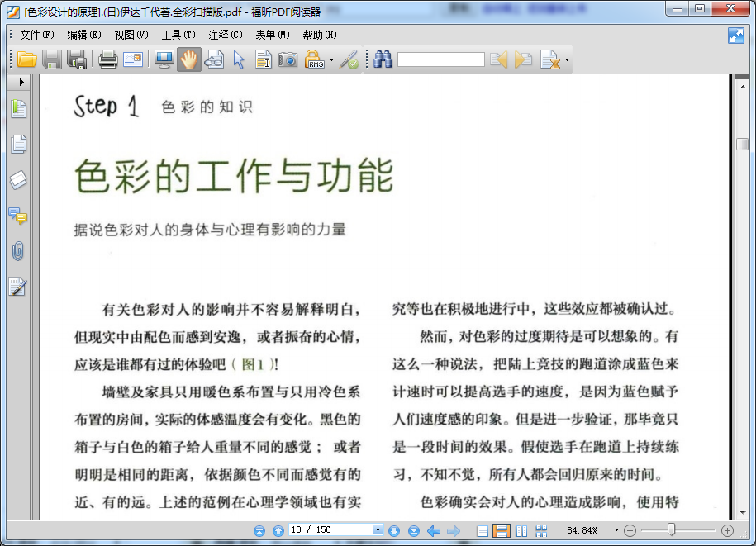Click the previous view blue left arrow
The height and width of the screenshot is (546, 756).
[434, 530]
